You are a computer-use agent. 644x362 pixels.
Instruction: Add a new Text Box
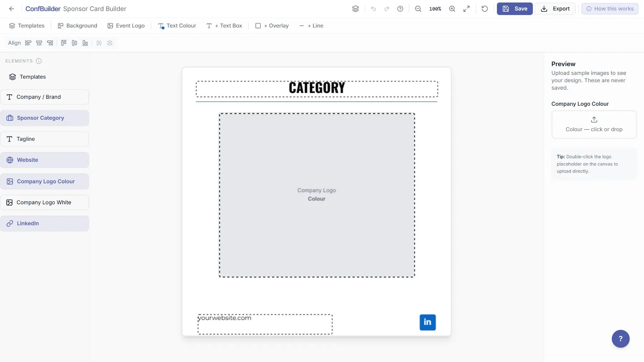(224, 26)
